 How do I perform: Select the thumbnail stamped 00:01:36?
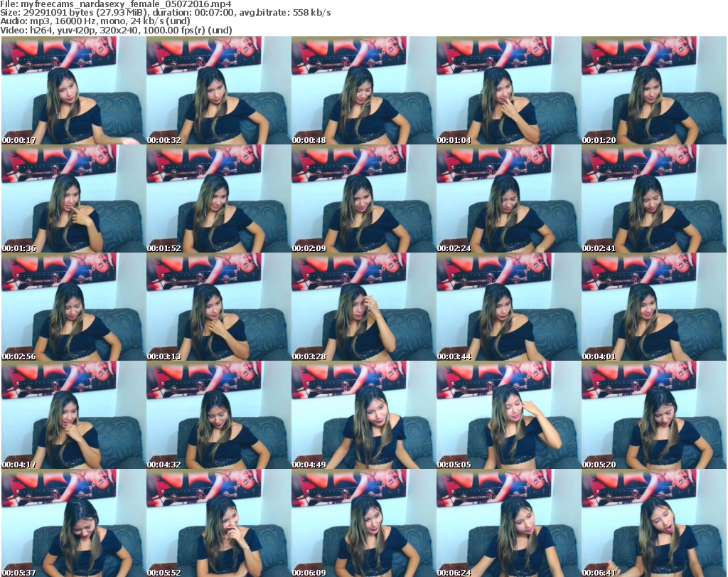point(73,198)
